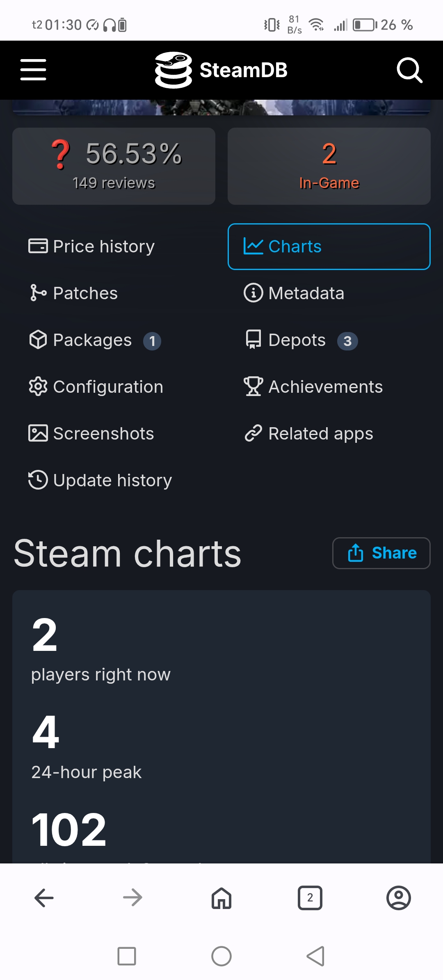The width and height of the screenshot is (443, 980).
Task: Go back with browser back arrow
Action: coord(44,898)
